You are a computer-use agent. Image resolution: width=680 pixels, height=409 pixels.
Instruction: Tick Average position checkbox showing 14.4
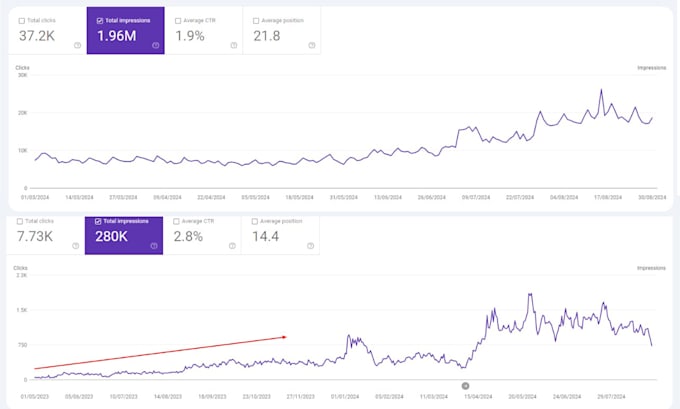pos(255,221)
